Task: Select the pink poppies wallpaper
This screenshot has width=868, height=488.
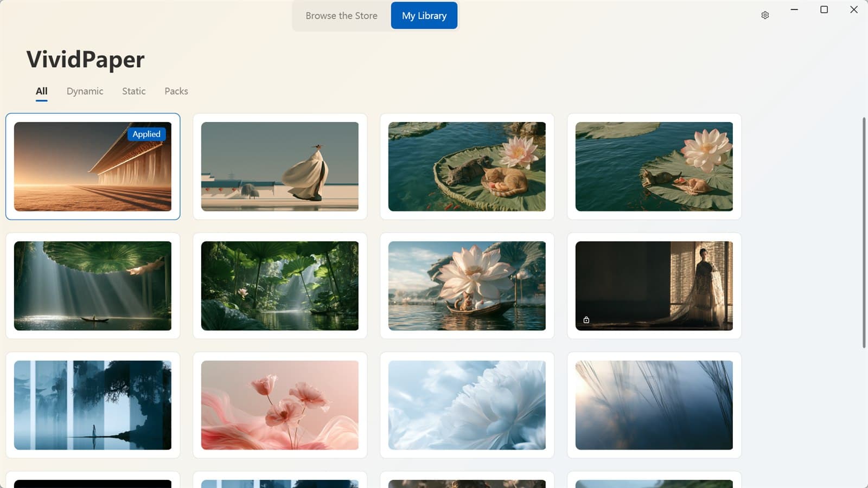Action: [x=280, y=405]
